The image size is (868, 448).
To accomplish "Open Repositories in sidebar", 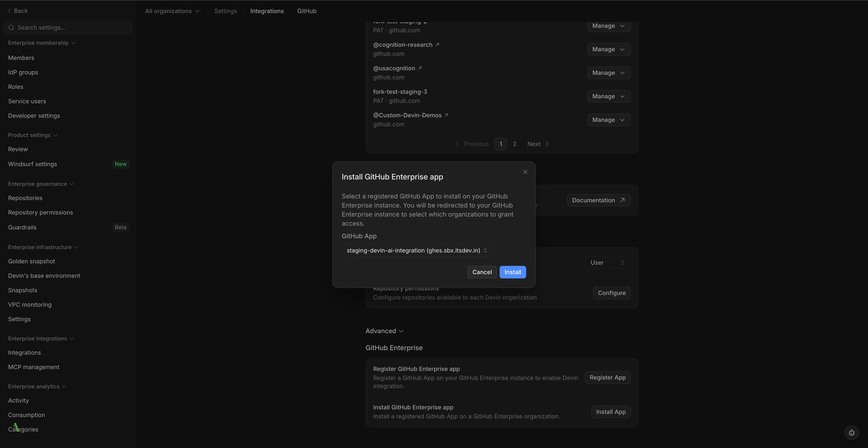I will pos(25,198).
